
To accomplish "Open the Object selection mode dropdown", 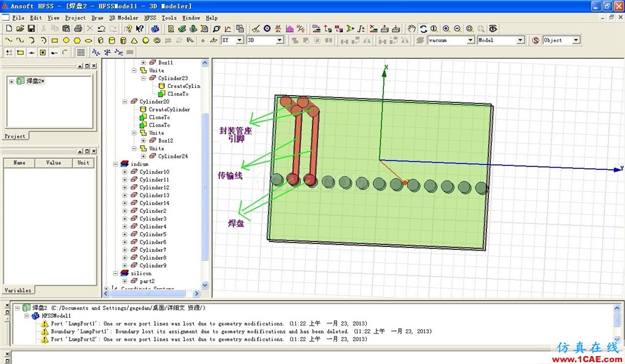I will coord(576,40).
